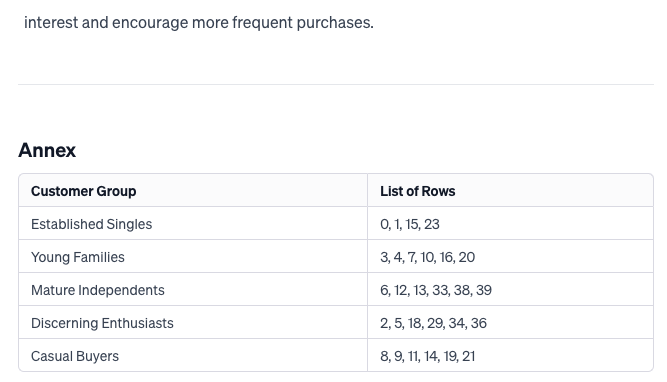Click the row list 0, 1, 15, 23
Image resolution: width=667 pixels, height=382 pixels.
(410, 224)
